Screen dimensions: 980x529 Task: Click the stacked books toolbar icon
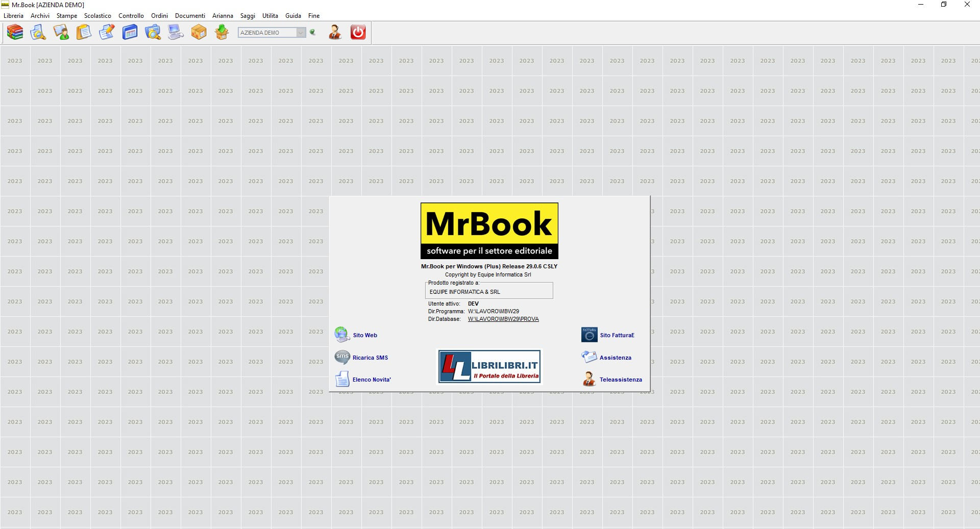15,32
